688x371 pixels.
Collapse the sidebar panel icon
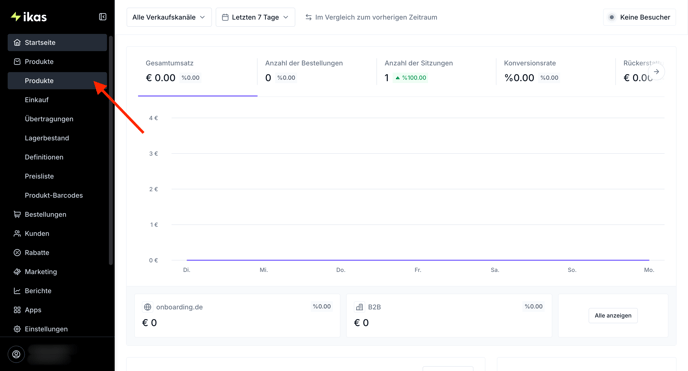(103, 17)
